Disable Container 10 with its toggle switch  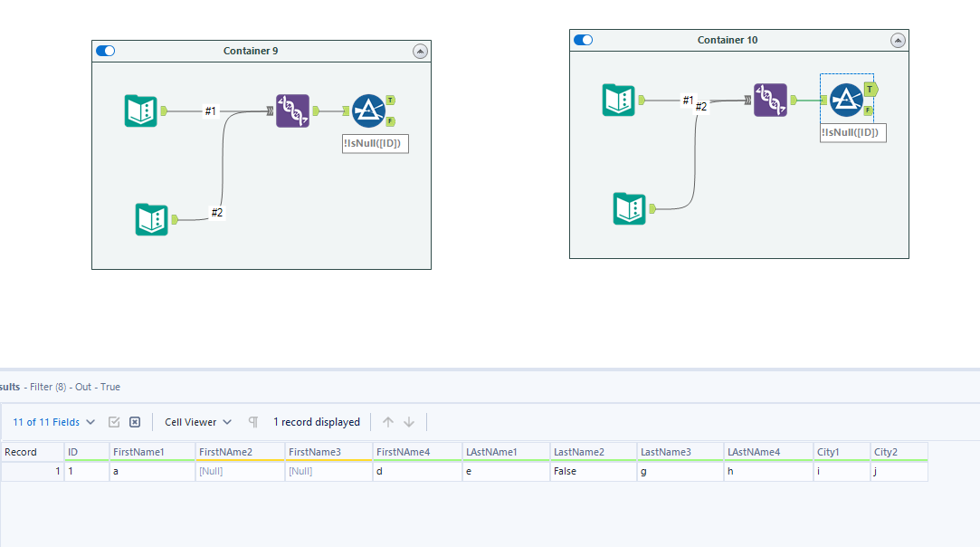(x=583, y=40)
